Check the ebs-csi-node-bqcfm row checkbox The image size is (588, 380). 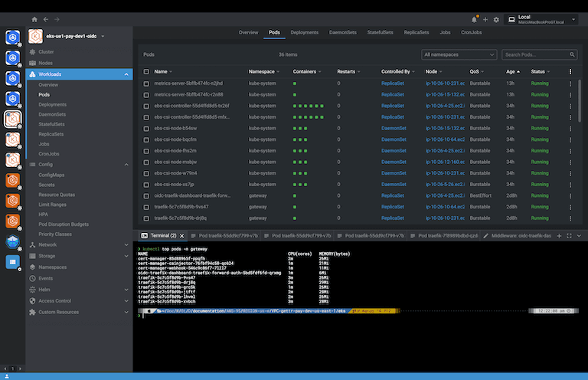click(146, 140)
